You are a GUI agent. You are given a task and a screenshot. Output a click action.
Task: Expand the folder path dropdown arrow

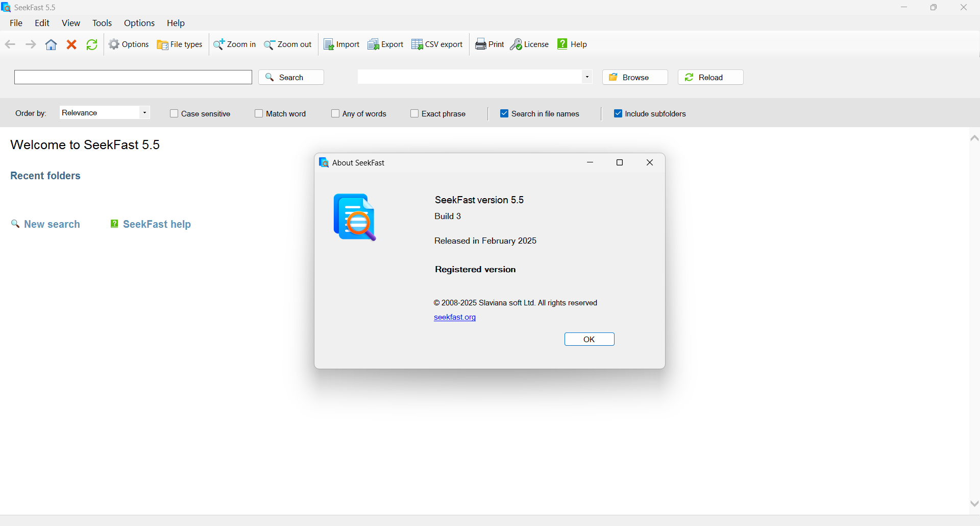coord(587,77)
